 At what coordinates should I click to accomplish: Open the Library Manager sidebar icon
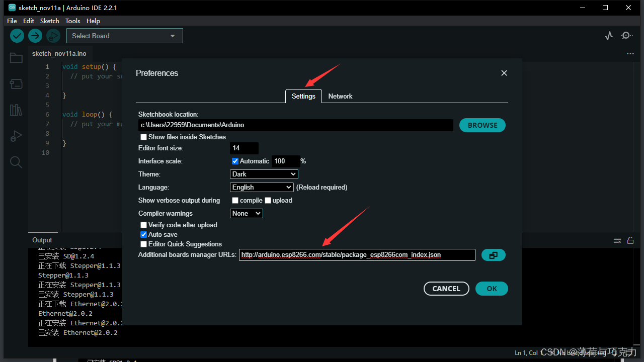pos(16,110)
